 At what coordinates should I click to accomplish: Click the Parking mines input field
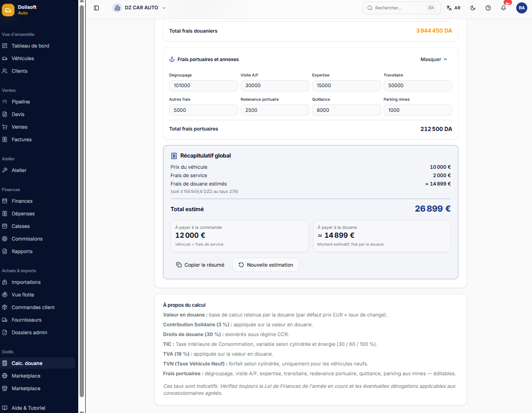[418, 110]
